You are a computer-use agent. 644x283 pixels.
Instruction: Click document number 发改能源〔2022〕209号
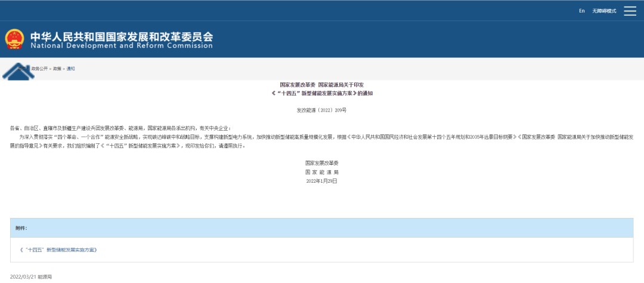321,110
